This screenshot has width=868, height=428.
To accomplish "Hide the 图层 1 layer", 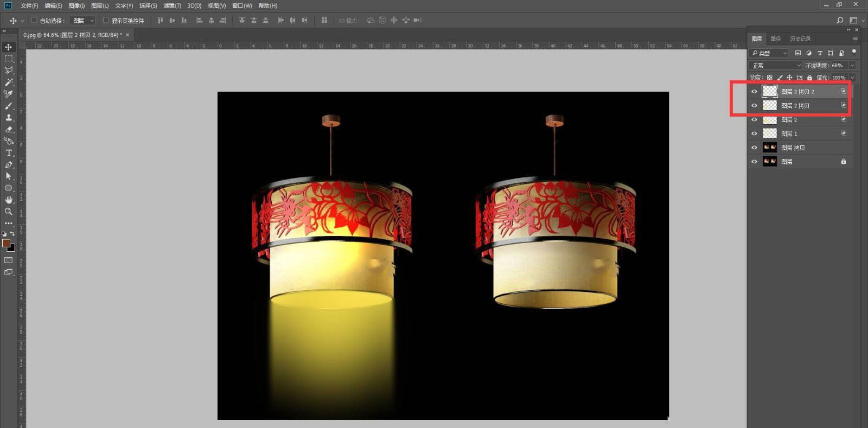I will 754,133.
